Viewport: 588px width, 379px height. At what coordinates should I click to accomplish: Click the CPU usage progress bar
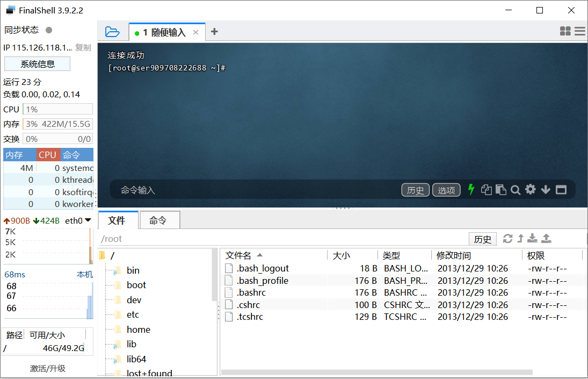(x=57, y=109)
